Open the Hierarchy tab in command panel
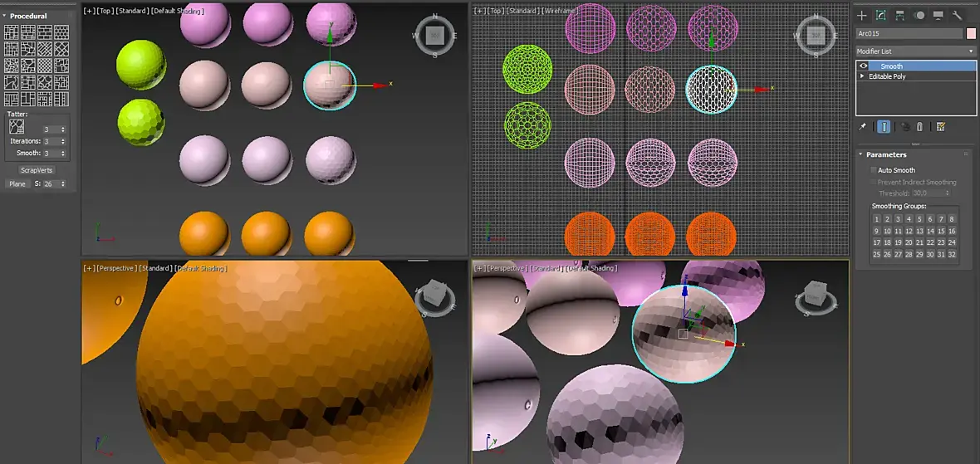The image size is (980, 464). tap(900, 16)
